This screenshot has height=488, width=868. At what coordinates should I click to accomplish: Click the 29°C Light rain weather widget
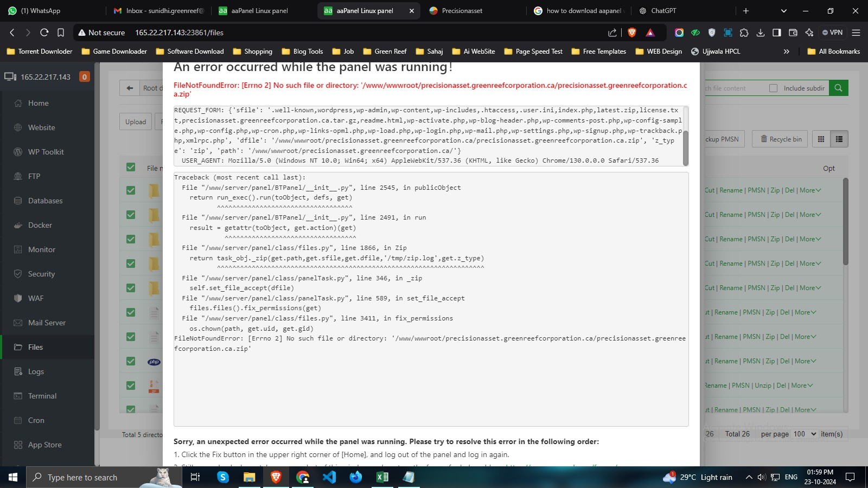click(x=698, y=477)
